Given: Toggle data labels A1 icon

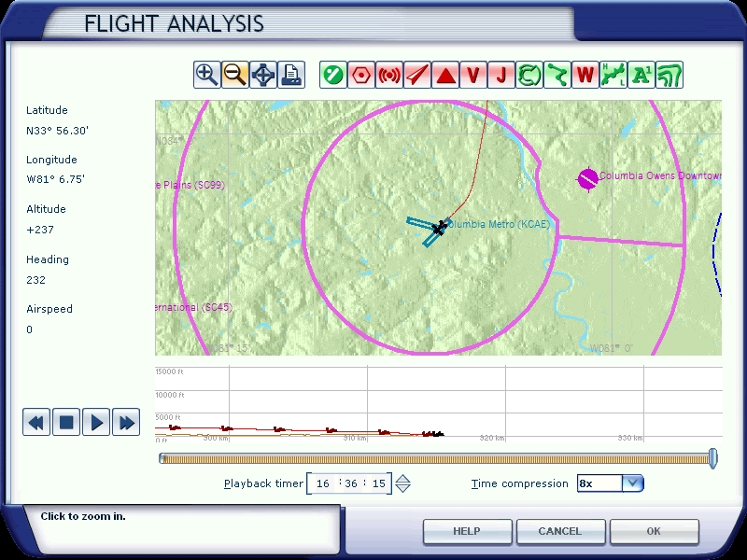Looking at the screenshot, I should [x=641, y=75].
